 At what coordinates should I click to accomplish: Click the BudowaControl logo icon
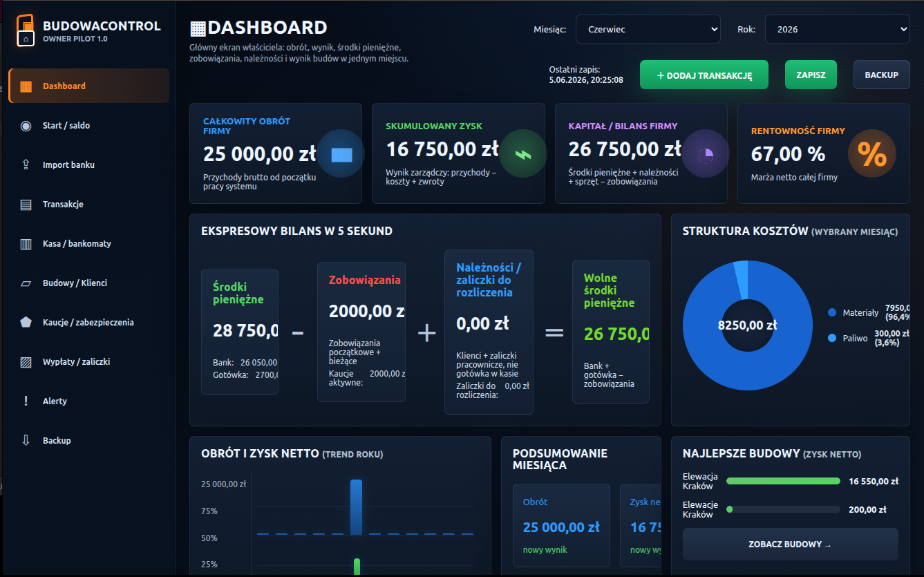click(x=26, y=30)
